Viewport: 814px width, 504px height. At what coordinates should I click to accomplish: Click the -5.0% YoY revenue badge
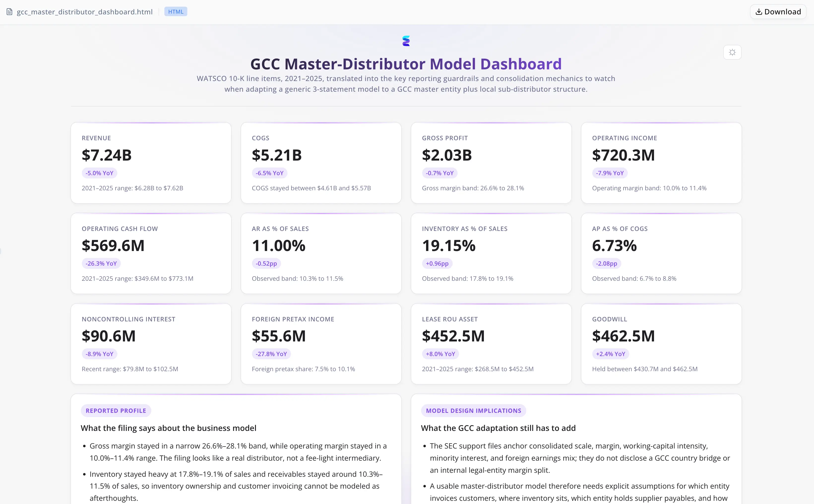click(x=99, y=173)
